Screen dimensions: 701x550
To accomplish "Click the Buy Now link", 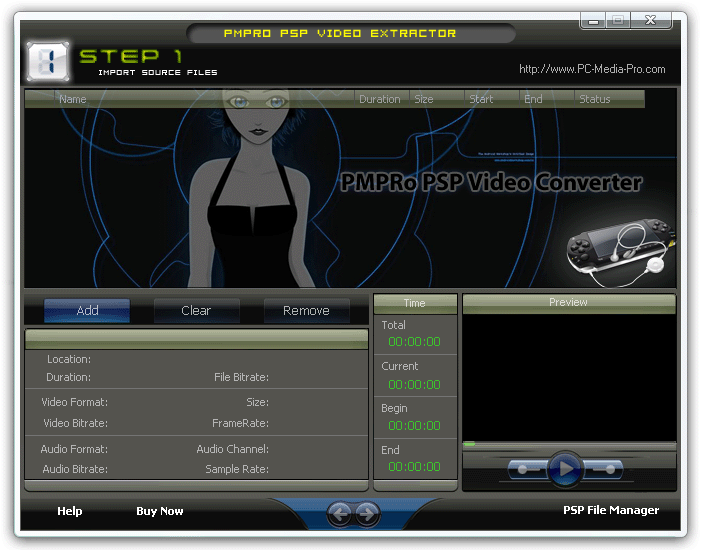I will click(160, 511).
